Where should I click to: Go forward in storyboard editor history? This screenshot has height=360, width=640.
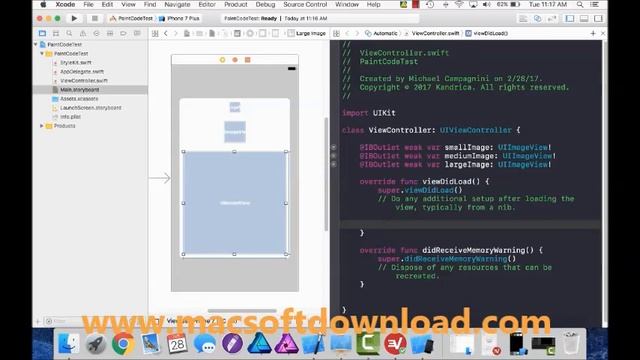point(176,33)
